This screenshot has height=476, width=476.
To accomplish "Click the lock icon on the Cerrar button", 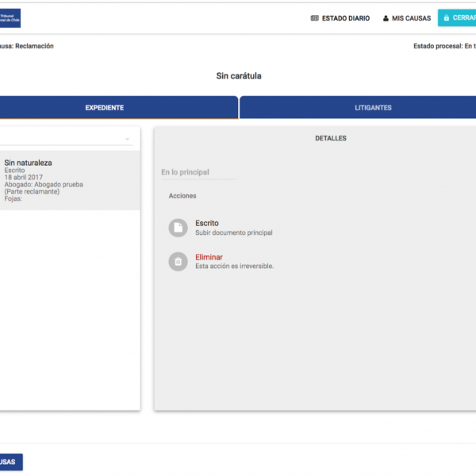I will pos(447,18).
